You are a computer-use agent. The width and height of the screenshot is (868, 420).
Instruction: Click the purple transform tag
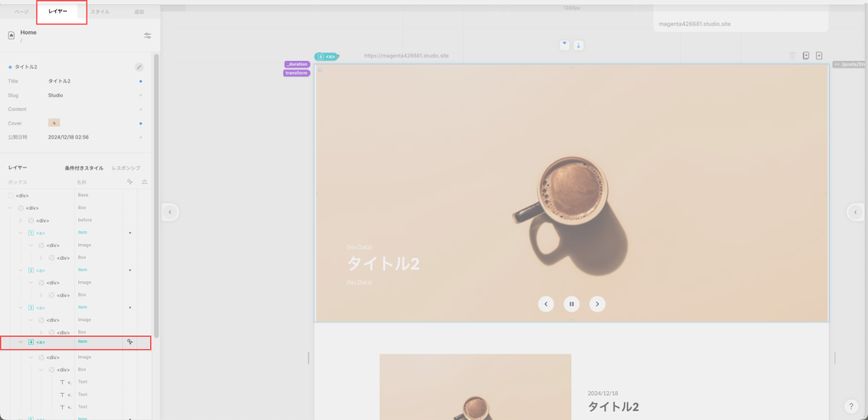296,73
